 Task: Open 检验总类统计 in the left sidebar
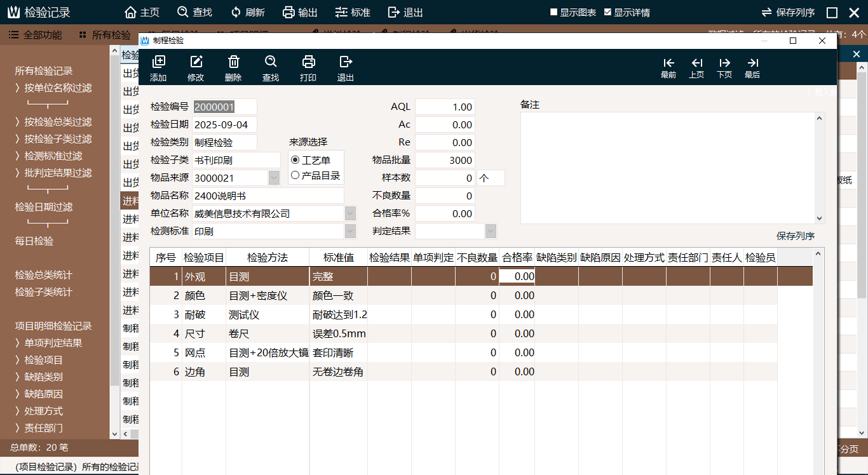[44, 275]
